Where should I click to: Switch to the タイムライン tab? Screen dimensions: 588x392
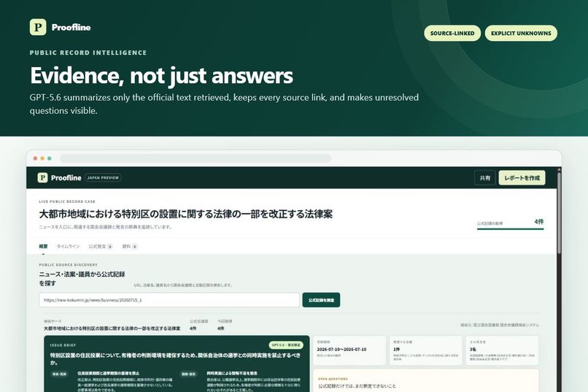point(68,247)
